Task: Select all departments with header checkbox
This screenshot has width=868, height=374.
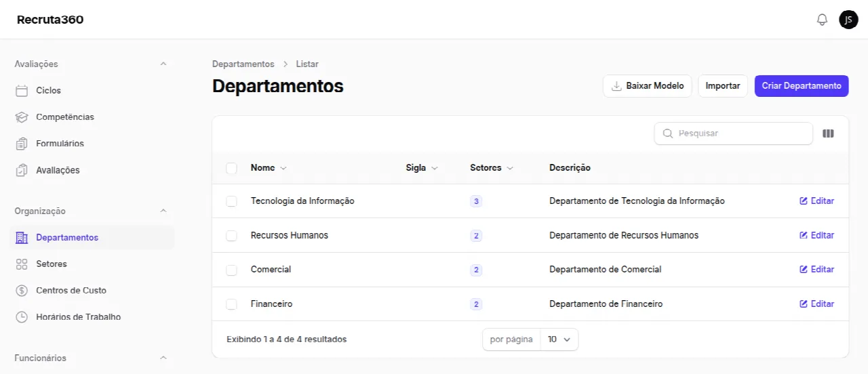Action: 231,168
